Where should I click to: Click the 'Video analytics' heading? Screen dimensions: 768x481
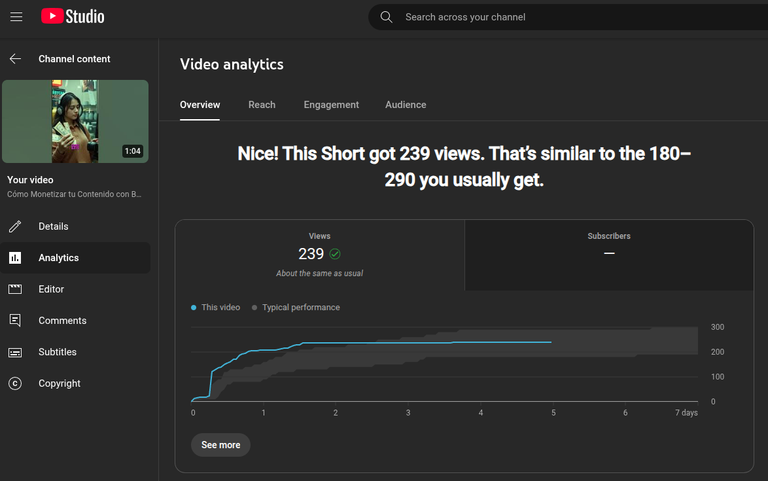point(232,64)
